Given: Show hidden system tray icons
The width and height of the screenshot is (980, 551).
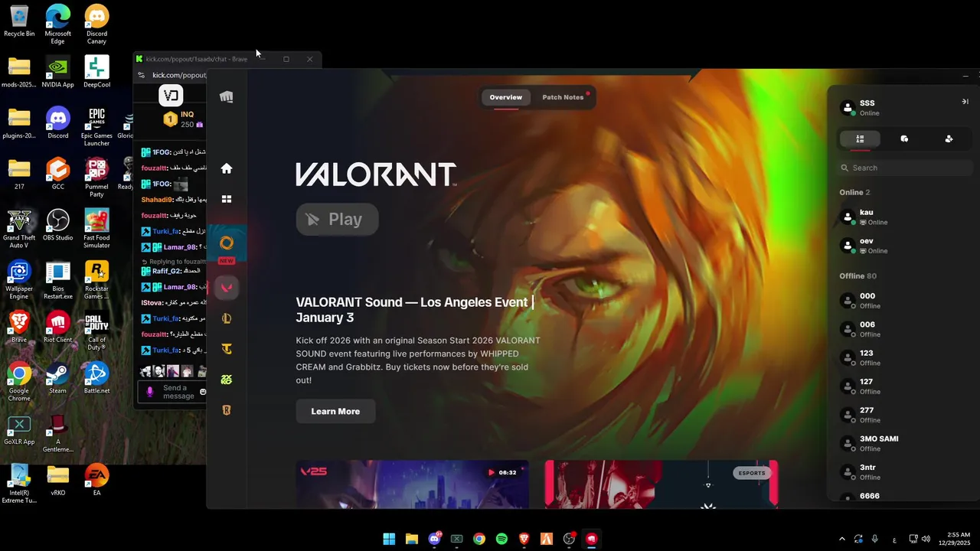Looking at the screenshot, I should 842,539.
